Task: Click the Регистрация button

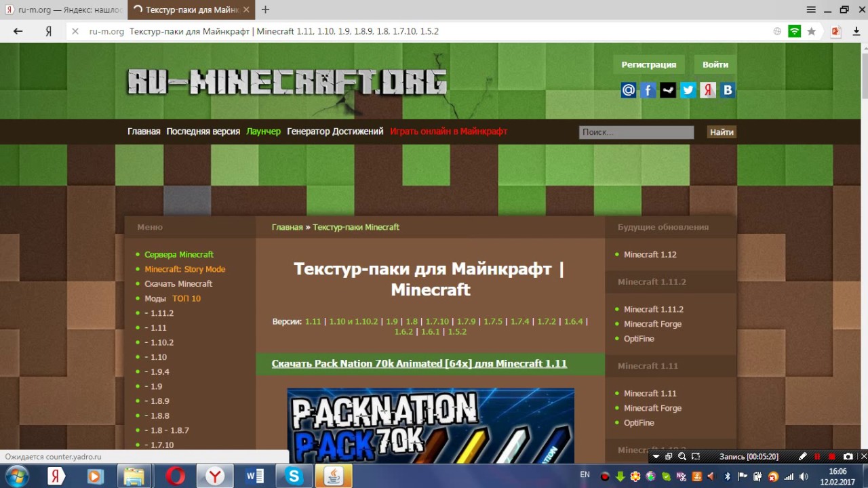Action: tap(649, 64)
